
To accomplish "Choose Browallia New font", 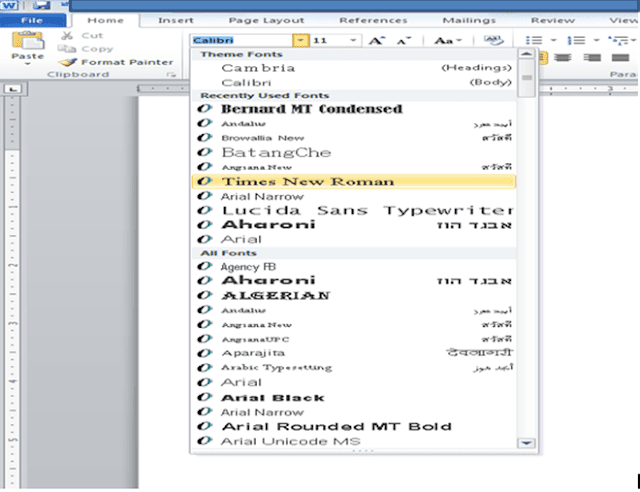I will [353, 138].
